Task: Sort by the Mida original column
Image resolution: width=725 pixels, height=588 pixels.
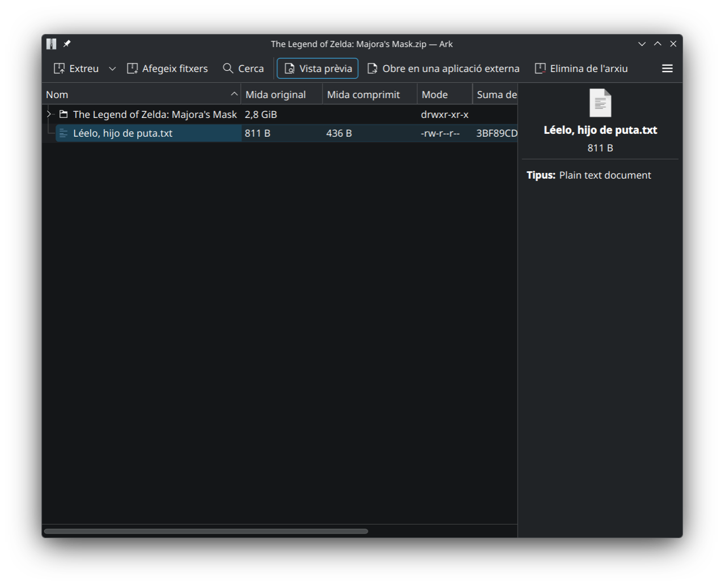Action: click(x=282, y=95)
